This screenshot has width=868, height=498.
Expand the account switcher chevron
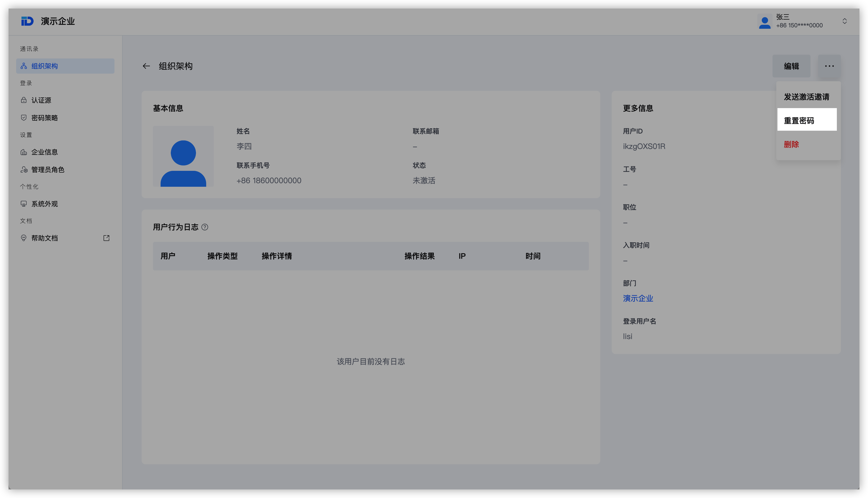click(x=844, y=21)
